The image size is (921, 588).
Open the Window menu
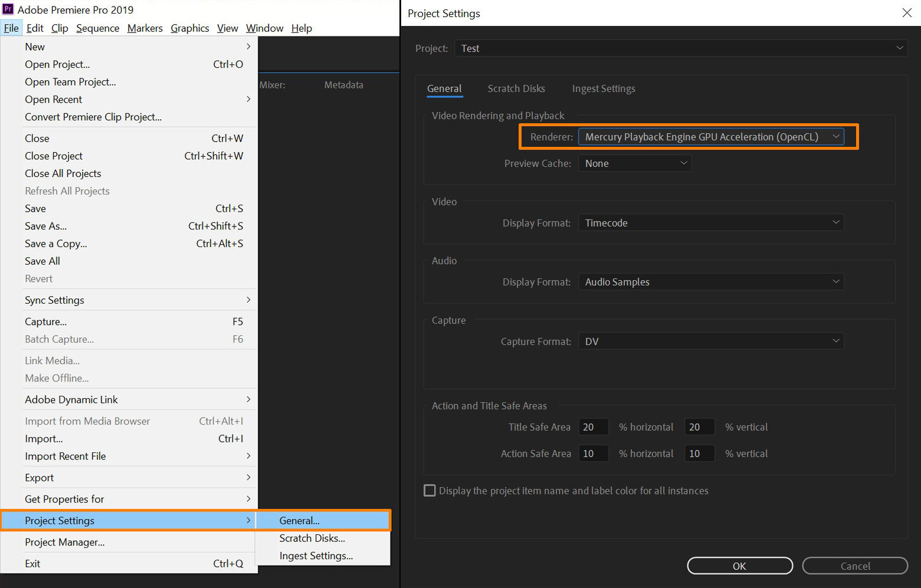coord(264,28)
